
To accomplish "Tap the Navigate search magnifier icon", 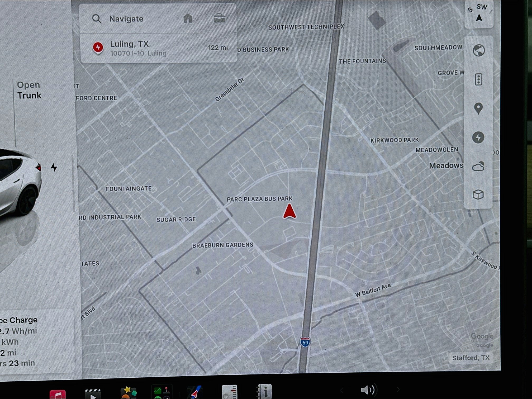I will 97,19.
